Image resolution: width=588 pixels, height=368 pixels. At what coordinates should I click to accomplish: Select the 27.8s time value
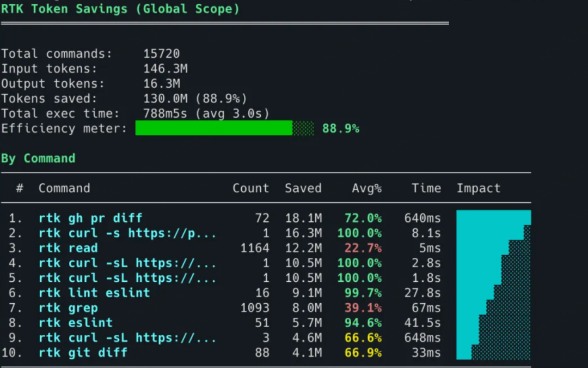click(422, 293)
